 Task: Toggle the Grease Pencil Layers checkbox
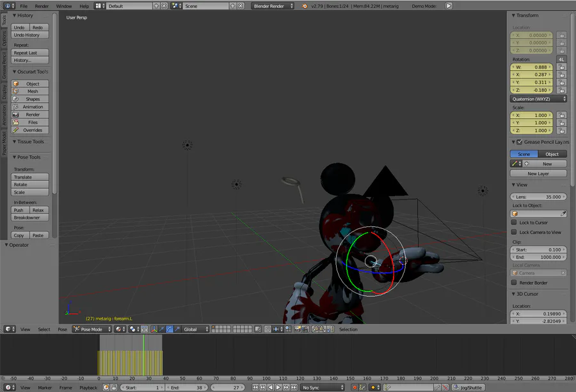point(520,142)
